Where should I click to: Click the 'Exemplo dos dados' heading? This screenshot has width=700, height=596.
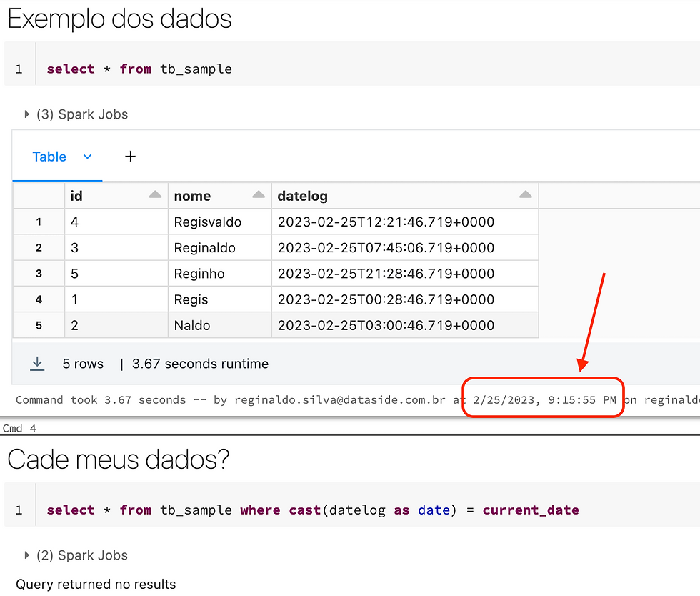tap(120, 19)
